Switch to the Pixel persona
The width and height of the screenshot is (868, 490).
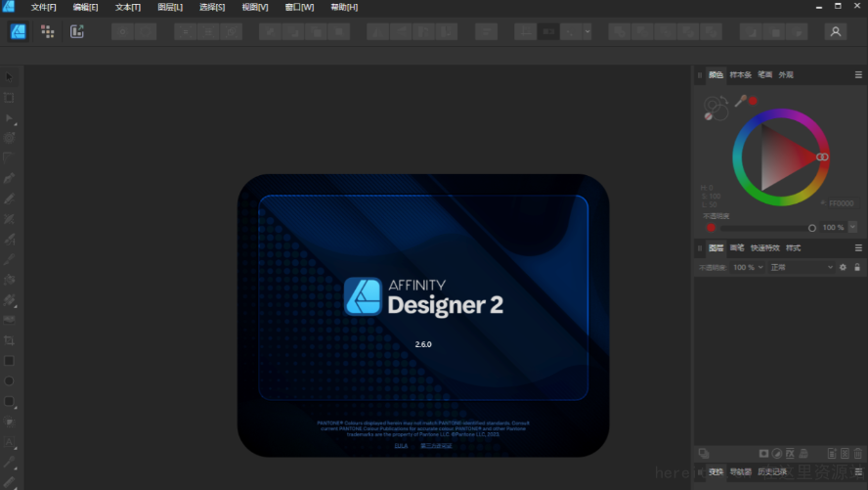(x=48, y=31)
